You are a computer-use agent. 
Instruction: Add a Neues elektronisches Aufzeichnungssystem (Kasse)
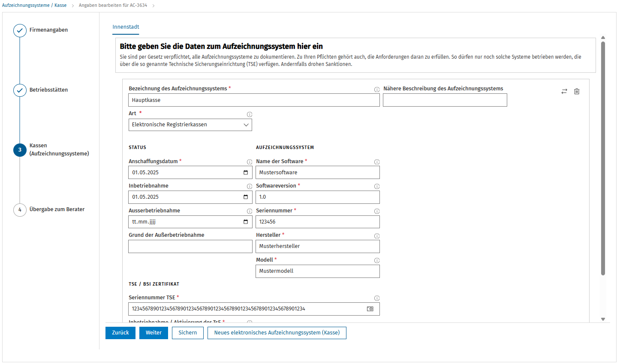(277, 333)
